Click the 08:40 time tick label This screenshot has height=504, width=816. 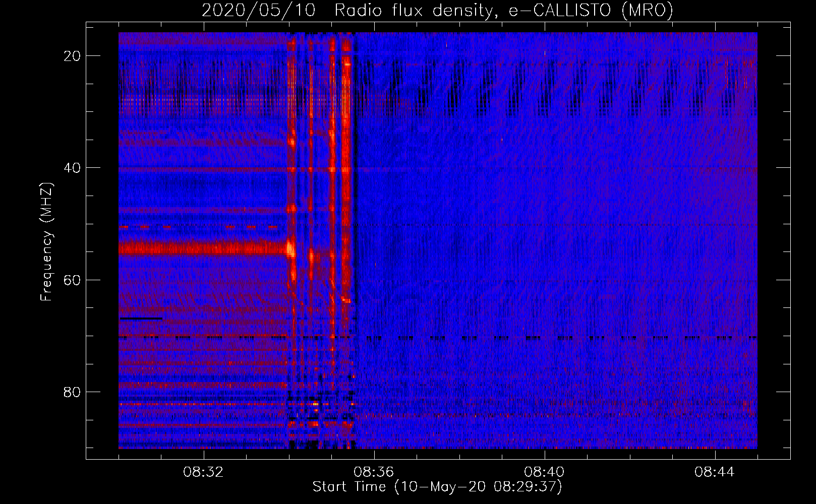click(544, 472)
